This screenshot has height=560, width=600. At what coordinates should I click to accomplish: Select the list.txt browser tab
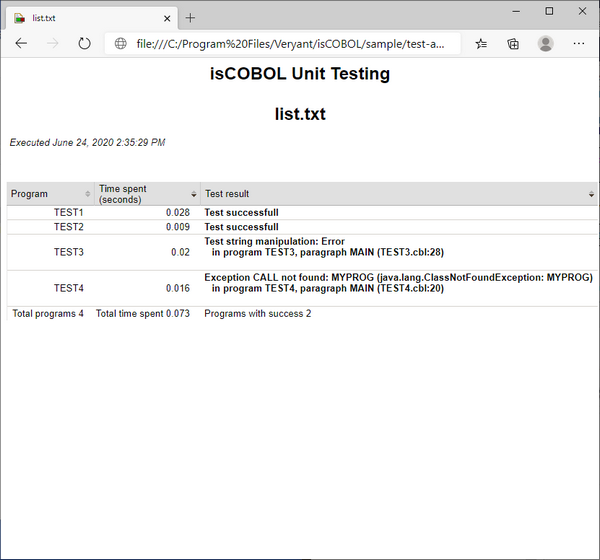click(92, 18)
